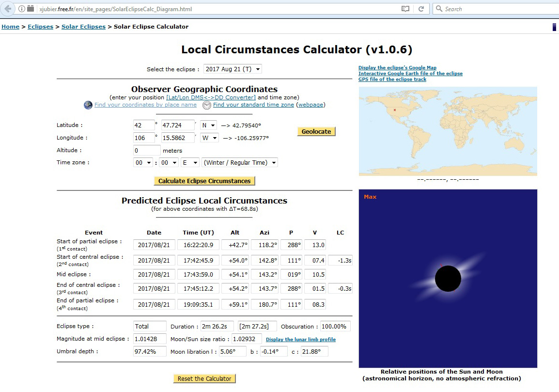Image resolution: width=559 pixels, height=392 pixels.
Task: Click the Moon libration l value 5.06°
Action: point(233,351)
